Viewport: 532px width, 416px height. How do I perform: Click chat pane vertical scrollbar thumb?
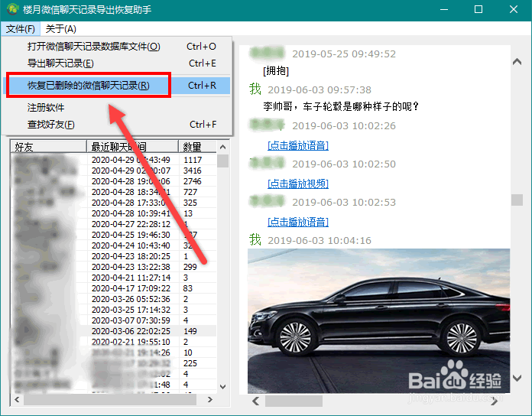(517, 200)
